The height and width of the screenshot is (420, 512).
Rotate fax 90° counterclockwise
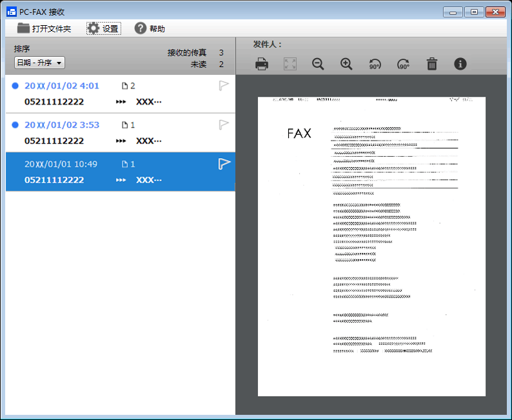click(375, 64)
